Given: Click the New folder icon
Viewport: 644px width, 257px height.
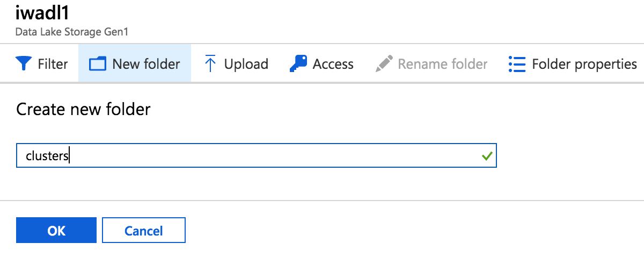Looking at the screenshot, I should click(x=98, y=64).
